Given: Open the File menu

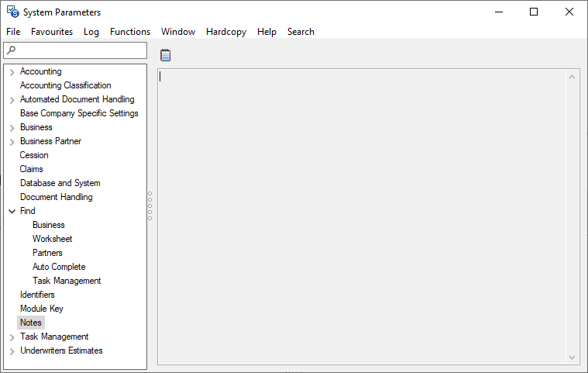Looking at the screenshot, I should point(13,32).
